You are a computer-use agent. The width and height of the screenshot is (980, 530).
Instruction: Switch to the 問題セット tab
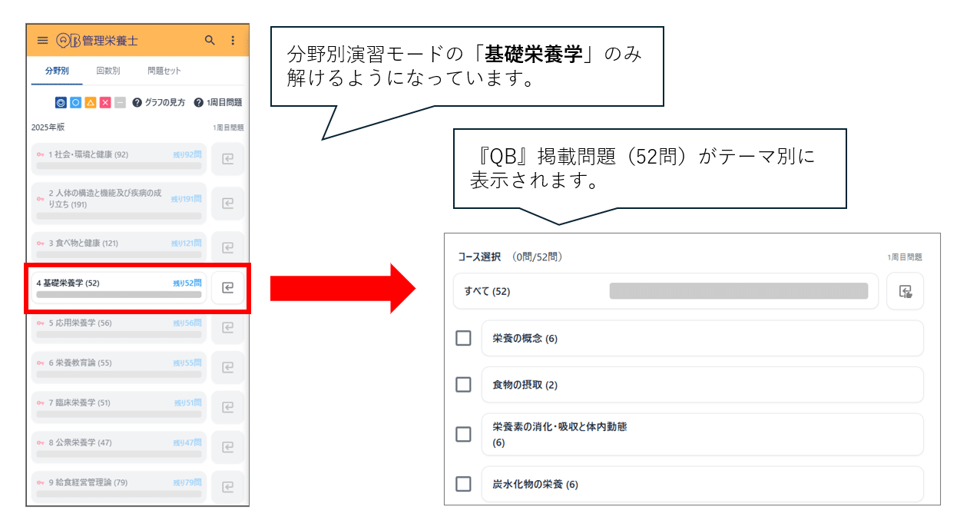[x=164, y=71]
